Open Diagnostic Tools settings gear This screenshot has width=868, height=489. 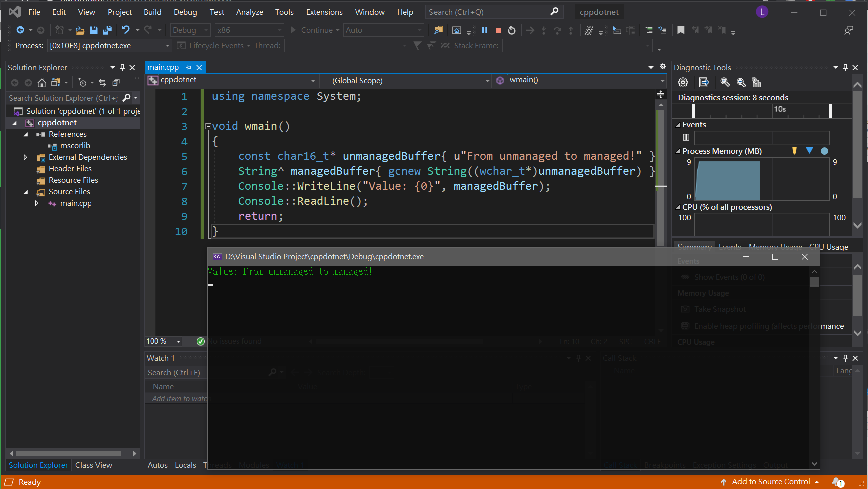(x=683, y=82)
